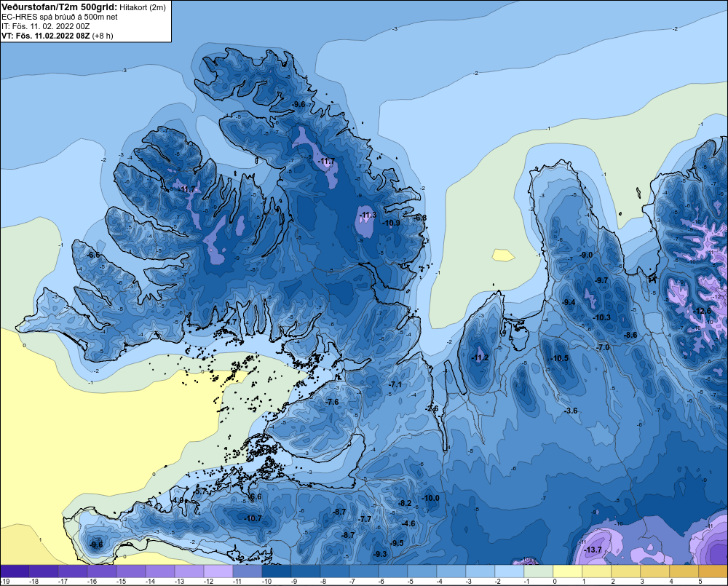Click the -9.5 temperature value
The height and width of the screenshot is (586, 728).
397,543
